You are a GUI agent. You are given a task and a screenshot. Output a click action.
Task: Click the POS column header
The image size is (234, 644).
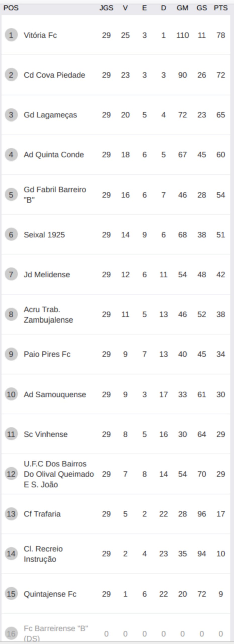tap(11, 8)
